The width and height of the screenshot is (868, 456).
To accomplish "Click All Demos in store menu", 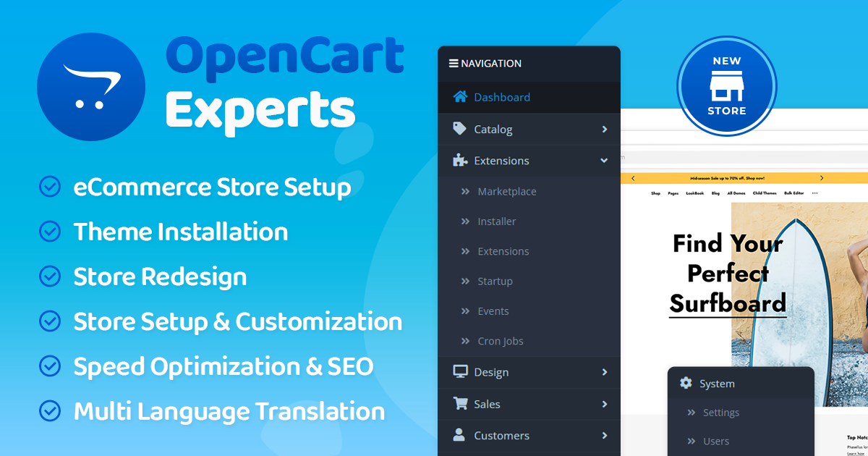I will [x=736, y=193].
